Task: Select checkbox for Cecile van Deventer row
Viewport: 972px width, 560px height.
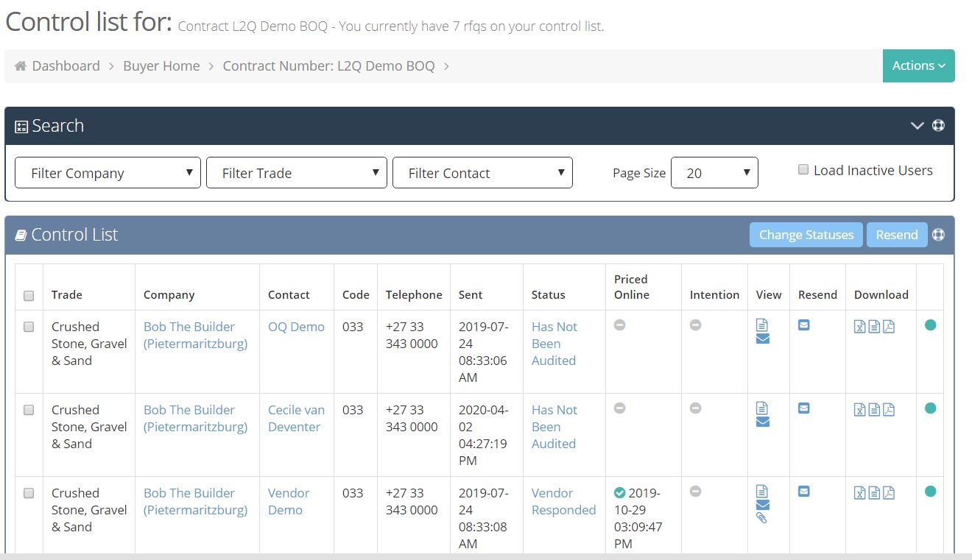Action: (29, 410)
